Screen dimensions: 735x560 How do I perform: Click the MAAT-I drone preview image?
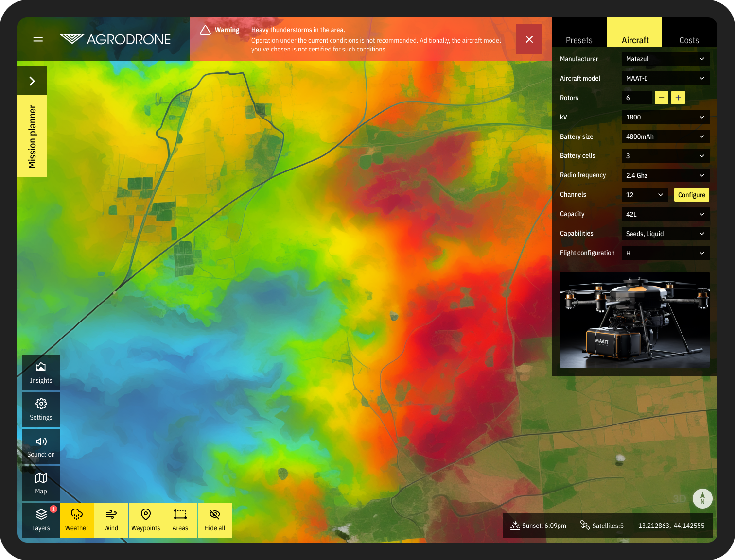(x=635, y=320)
